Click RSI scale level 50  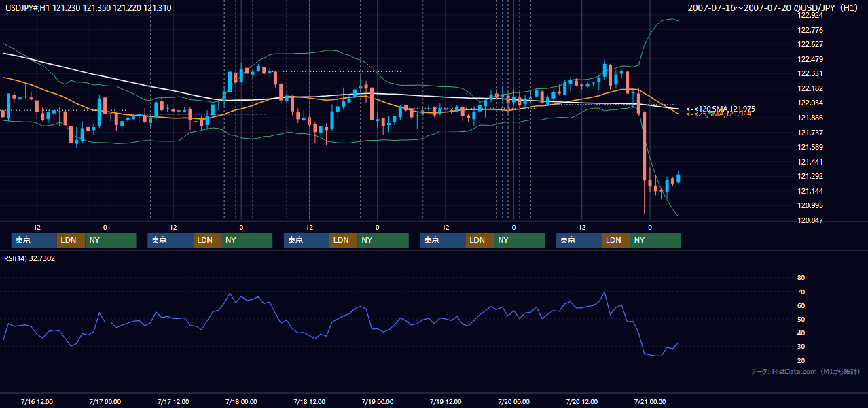click(801, 319)
